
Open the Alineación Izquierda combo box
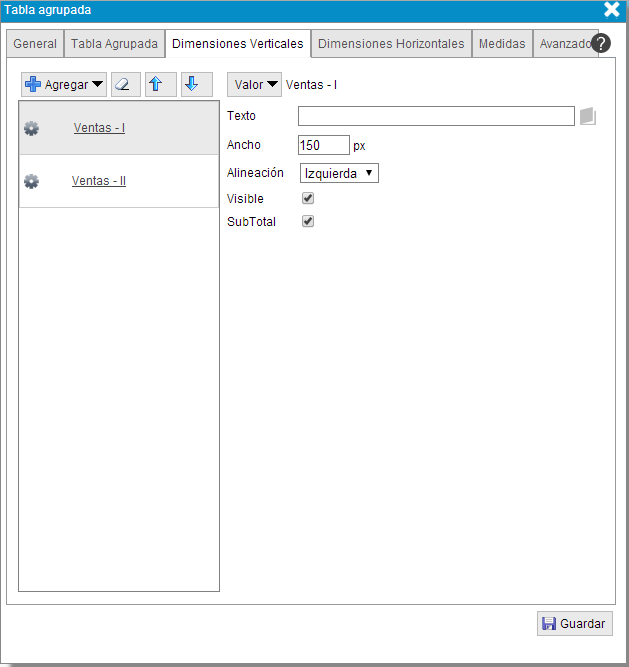pyautogui.click(x=339, y=173)
